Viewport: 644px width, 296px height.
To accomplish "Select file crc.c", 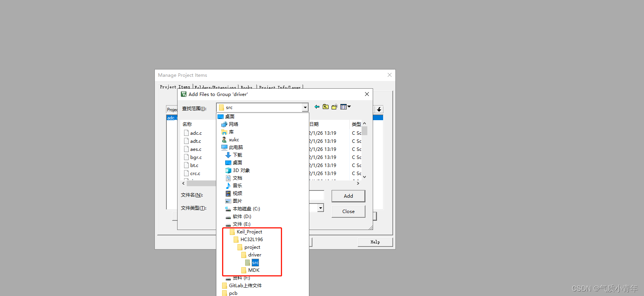I will (192, 173).
